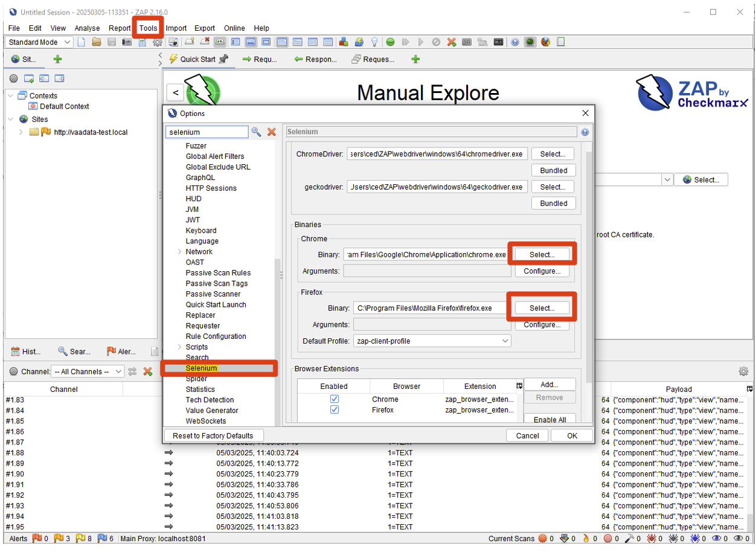Viewport: 756px width, 552px height.
Task: Click the Open Session folder icon
Action: coord(97,42)
